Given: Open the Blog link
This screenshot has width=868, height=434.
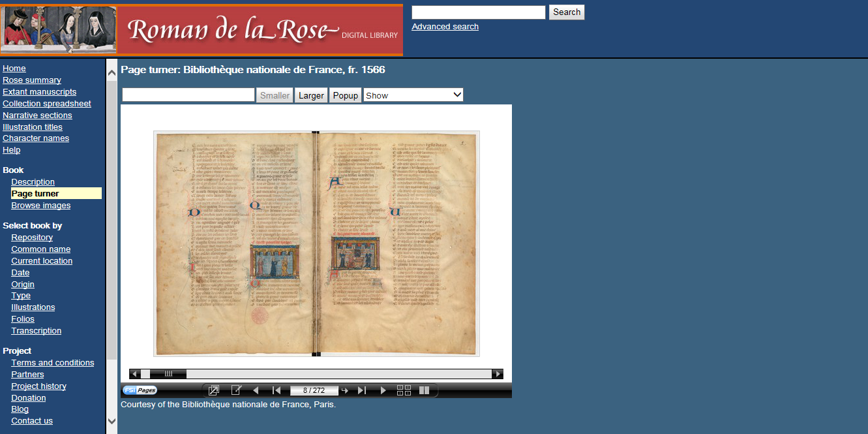Looking at the screenshot, I should pyautogui.click(x=20, y=409).
